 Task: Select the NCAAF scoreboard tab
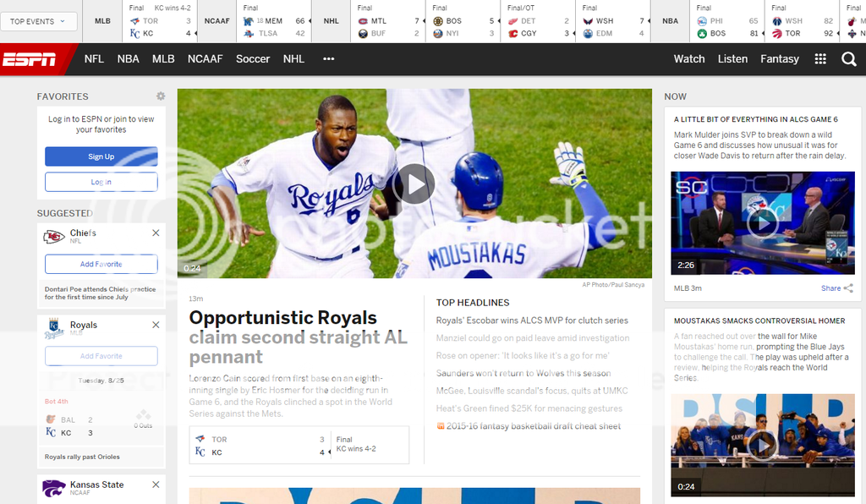(216, 21)
